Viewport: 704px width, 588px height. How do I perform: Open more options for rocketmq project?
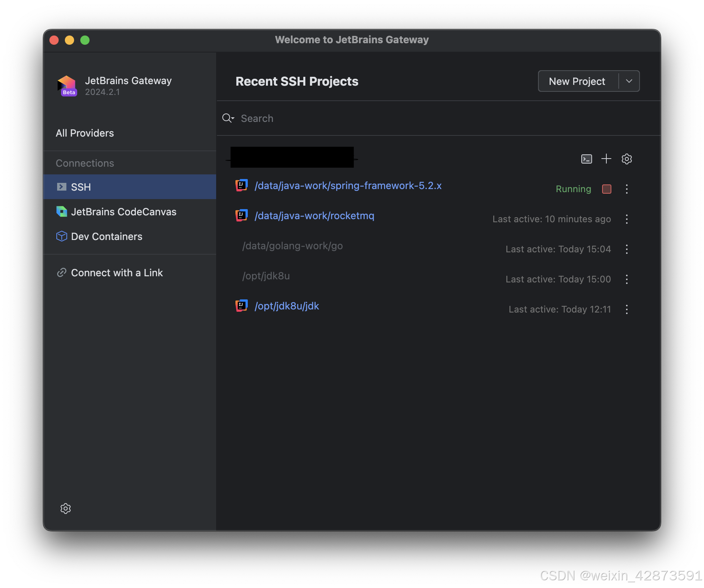(626, 219)
